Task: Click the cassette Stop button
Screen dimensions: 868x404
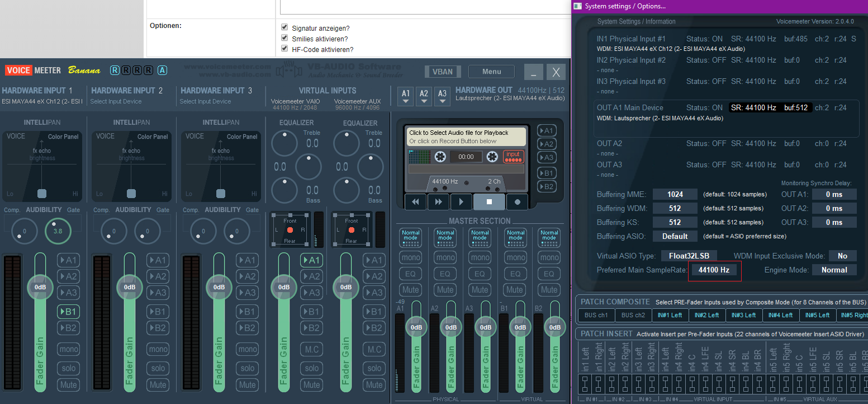Action: 488,202
